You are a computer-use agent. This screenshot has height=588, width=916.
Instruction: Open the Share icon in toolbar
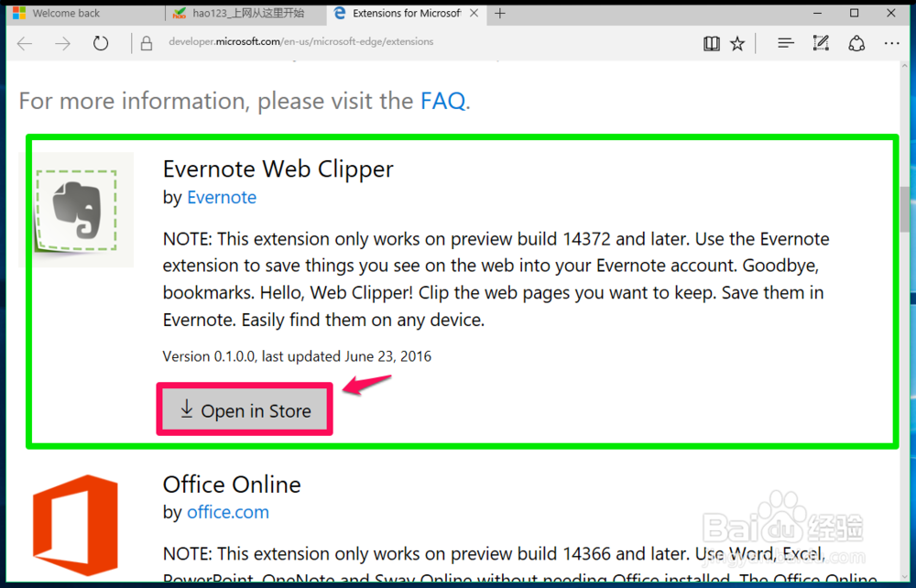click(x=856, y=43)
